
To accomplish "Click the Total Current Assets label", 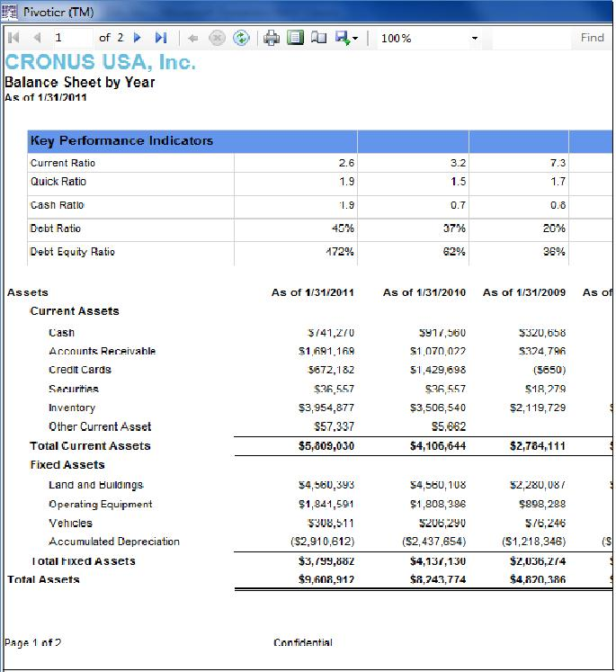I will pos(91,445).
